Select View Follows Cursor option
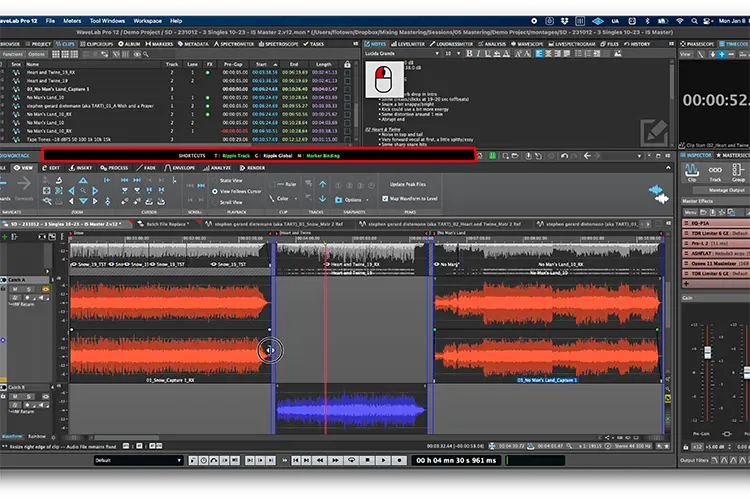 (x=237, y=191)
